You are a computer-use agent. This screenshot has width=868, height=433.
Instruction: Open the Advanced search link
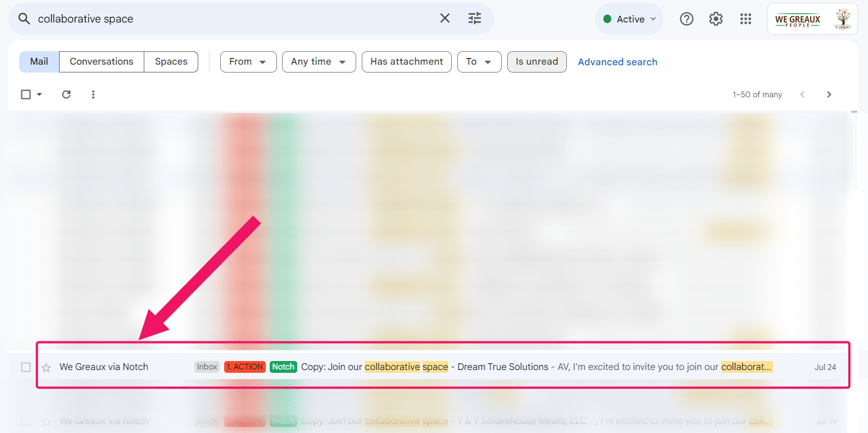pyautogui.click(x=617, y=62)
